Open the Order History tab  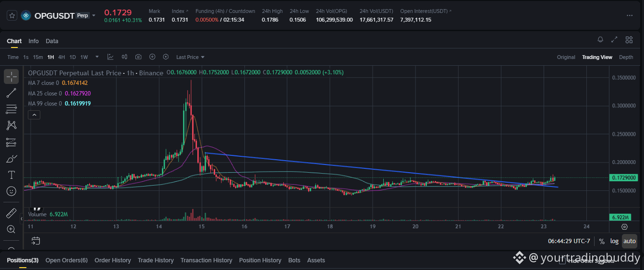[x=113, y=260]
